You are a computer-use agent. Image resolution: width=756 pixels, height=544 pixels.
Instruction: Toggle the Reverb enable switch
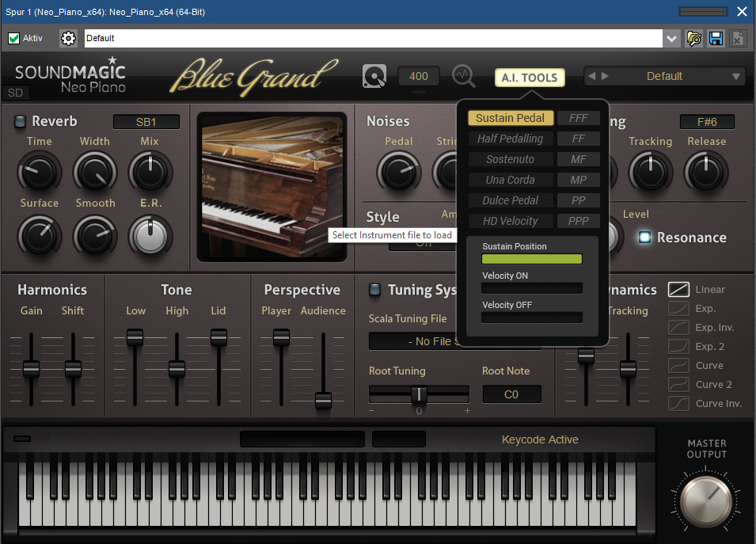coord(20,121)
